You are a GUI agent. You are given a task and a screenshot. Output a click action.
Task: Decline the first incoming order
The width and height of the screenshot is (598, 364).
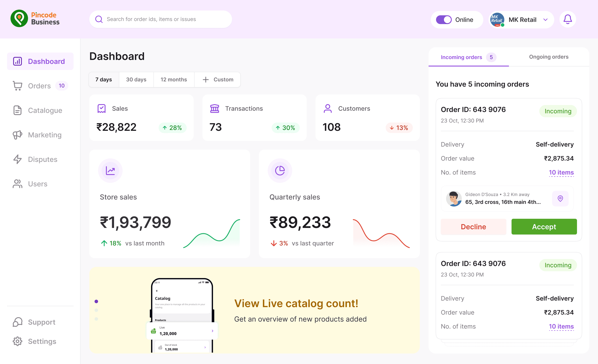pos(473,227)
